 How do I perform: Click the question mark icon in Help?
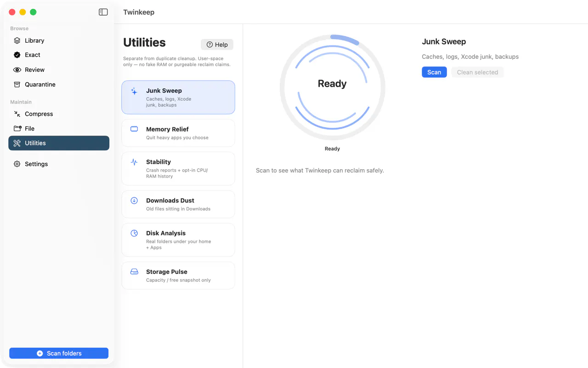tap(209, 45)
